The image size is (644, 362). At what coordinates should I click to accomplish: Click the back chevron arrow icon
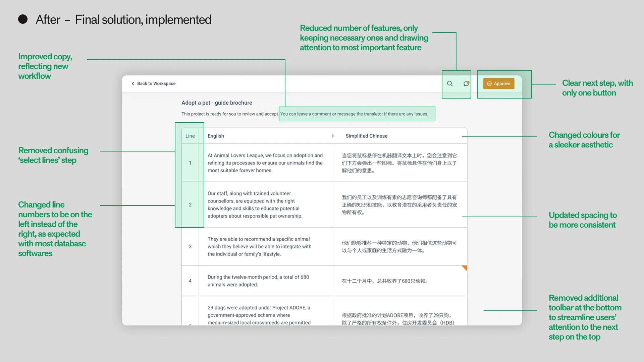coord(133,84)
